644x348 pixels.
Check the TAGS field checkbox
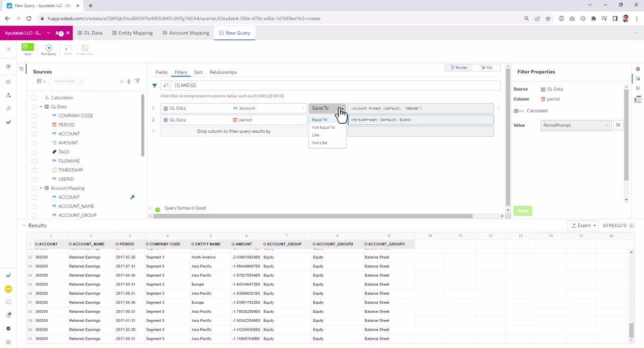coord(34,152)
